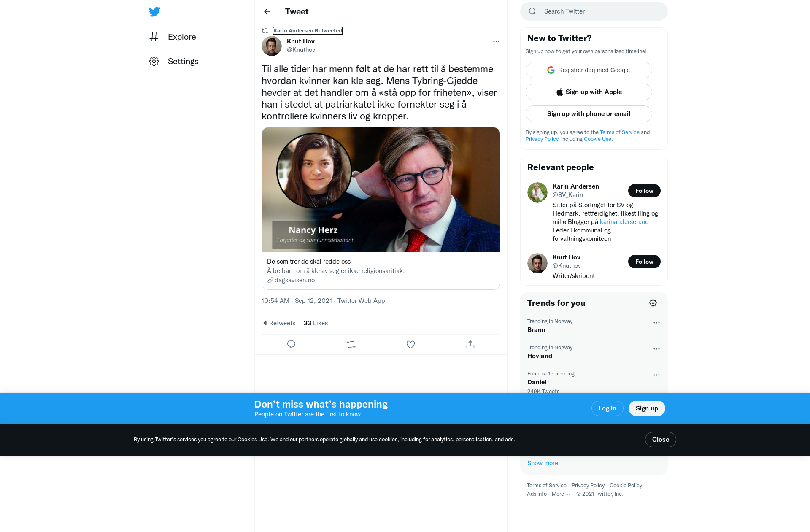Open the Nancy Herz article image card
The image size is (810, 532).
[381, 189]
